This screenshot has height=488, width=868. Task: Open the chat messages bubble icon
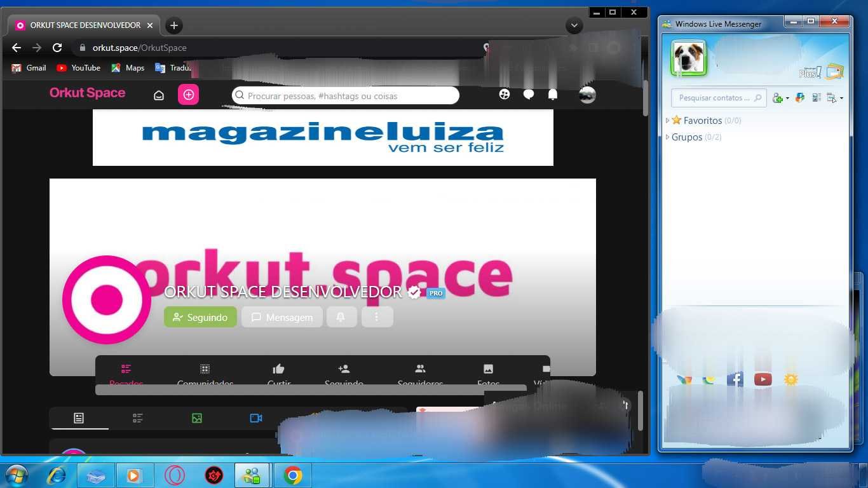[529, 95]
